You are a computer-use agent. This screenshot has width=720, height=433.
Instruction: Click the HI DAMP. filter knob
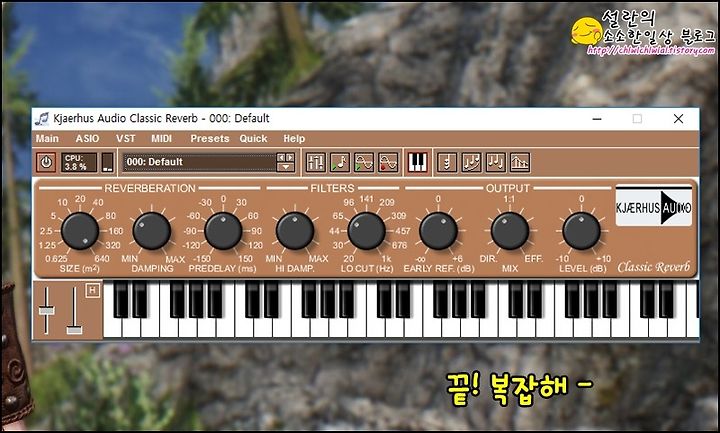click(x=295, y=231)
